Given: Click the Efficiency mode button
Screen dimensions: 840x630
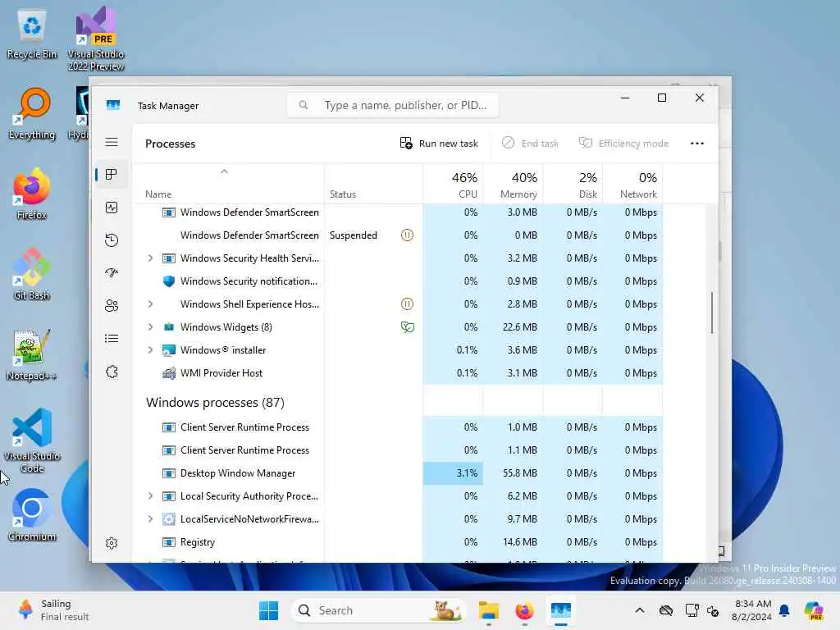Looking at the screenshot, I should pyautogui.click(x=623, y=143).
